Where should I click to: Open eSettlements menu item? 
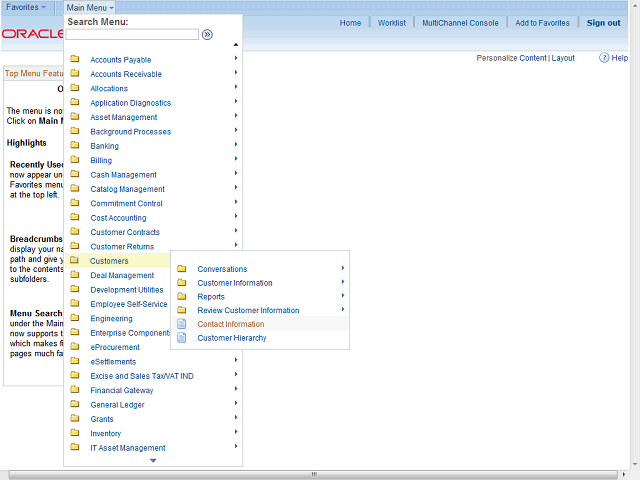[x=113, y=362]
